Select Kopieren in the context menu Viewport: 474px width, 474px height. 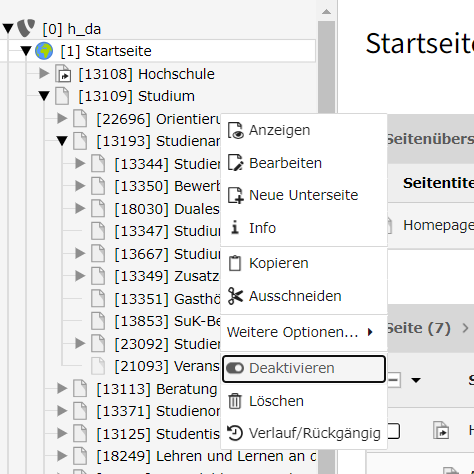tap(304, 263)
